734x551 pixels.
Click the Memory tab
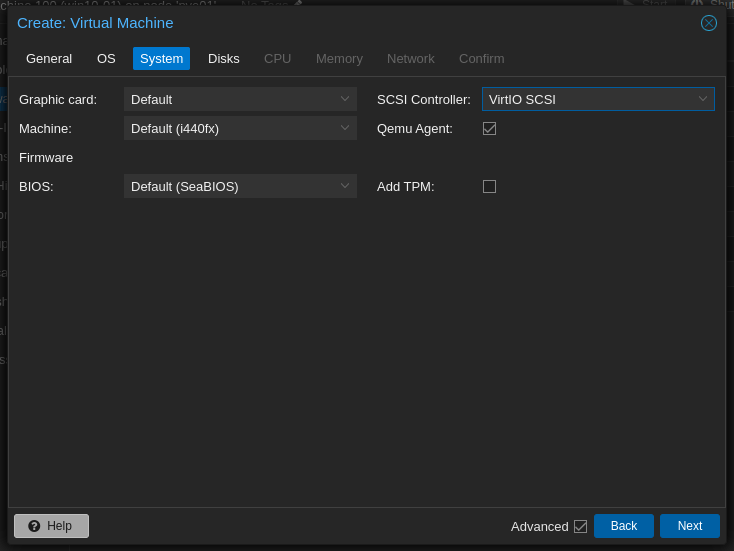point(339,59)
